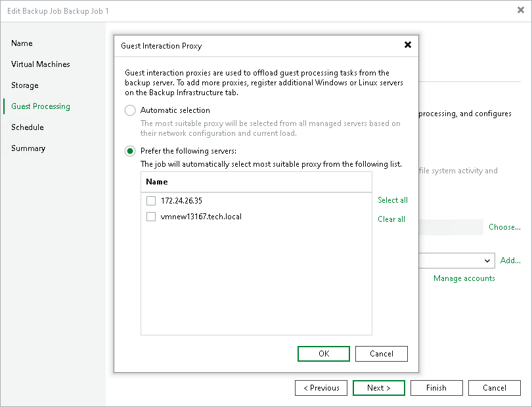Open Manage accounts link
This screenshot has width=532, height=407.
464,278
